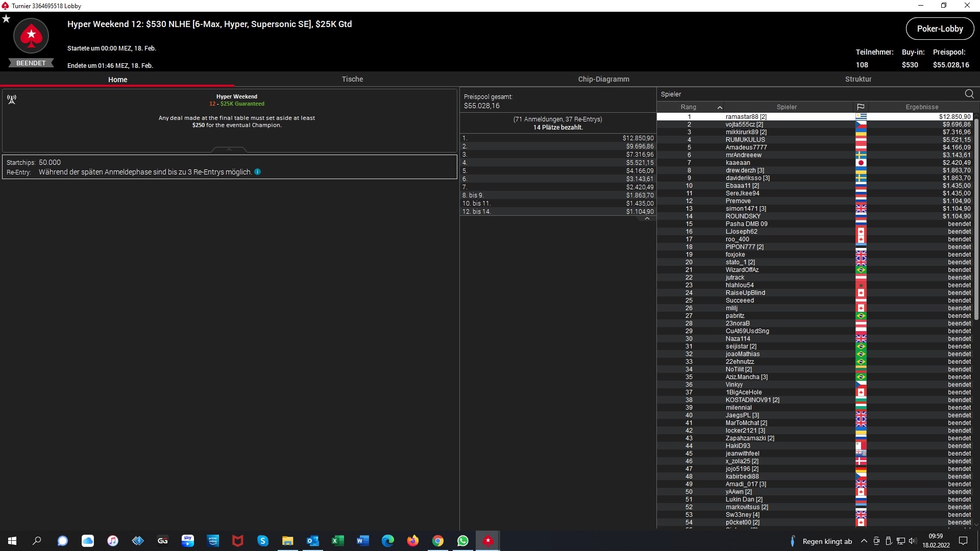This screenshot has width=980, height=551.
Task: Click the Poker-Lobby button
Action: click(940, 29)
